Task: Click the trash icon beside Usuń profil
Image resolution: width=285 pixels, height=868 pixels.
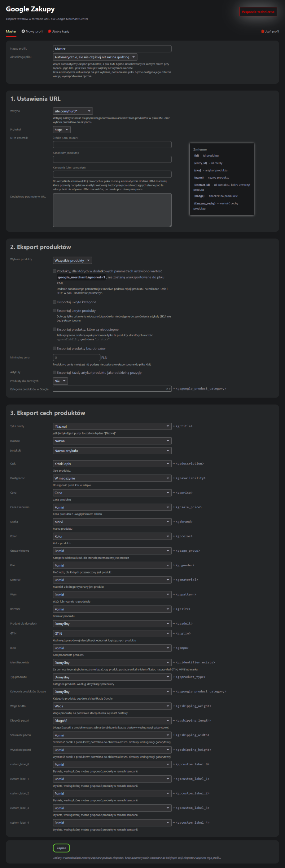Action: [262, 31]
